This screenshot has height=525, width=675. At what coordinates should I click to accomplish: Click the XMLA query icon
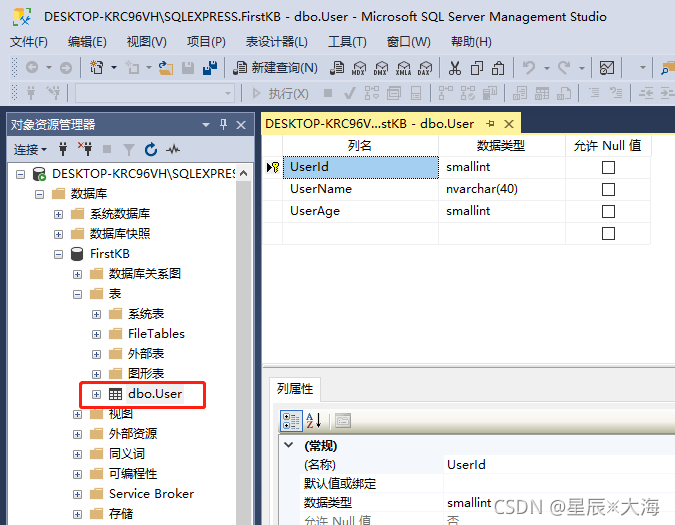point(403,68)
